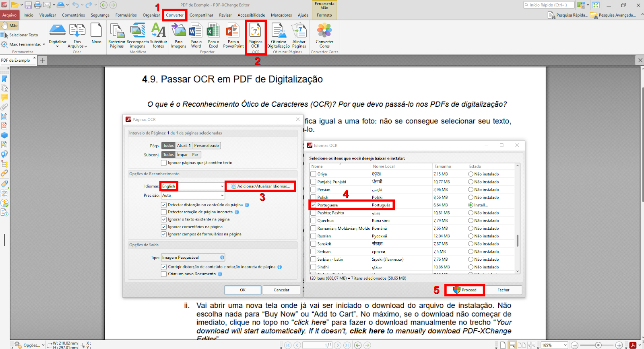Export PDF with Para o PowerPoint
This screenshot has height=349, width=644.
click(x=233, y=35)
